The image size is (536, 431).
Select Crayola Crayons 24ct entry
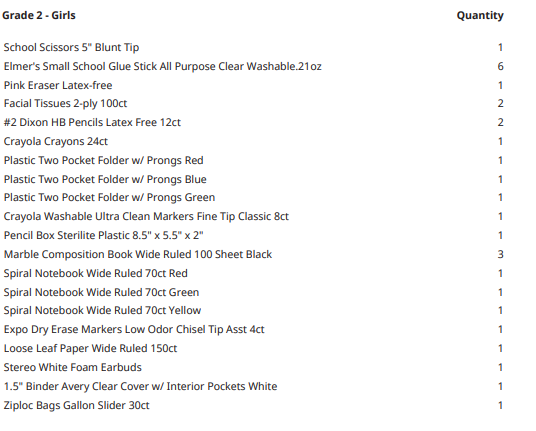coord(56,142)
